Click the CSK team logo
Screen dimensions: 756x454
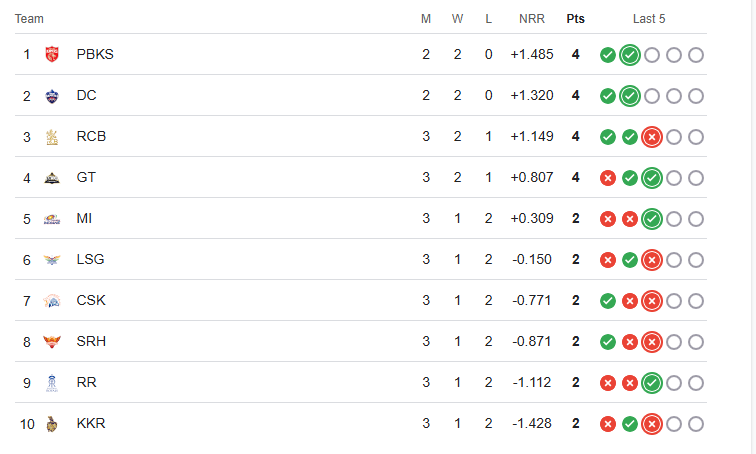pos(52,301)
